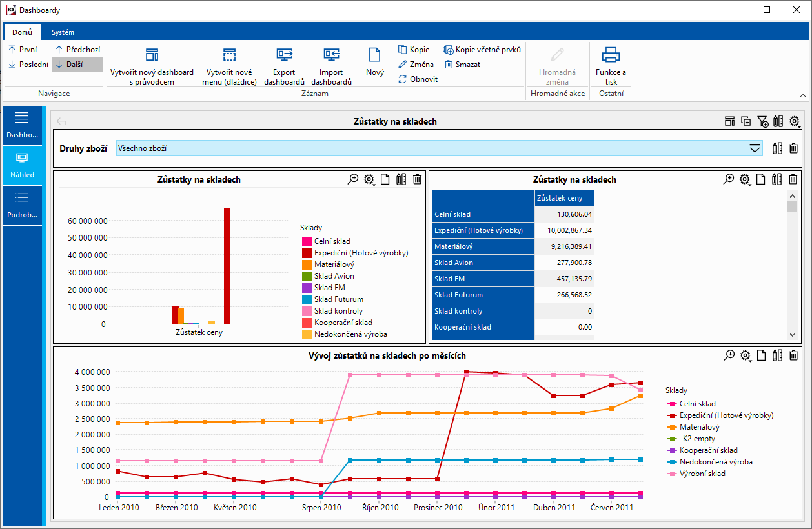Expand the Druhy zboží dropdown
812x529 pixels.
coord(755,148)
